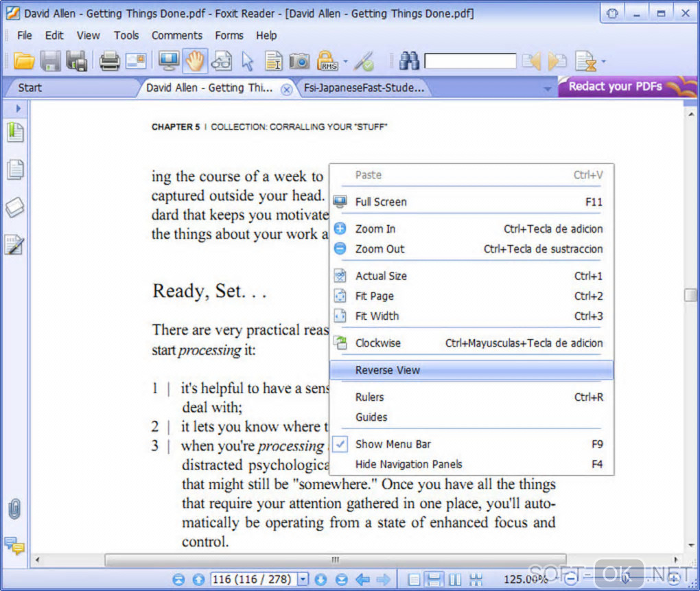Click the Email envelope toolbar icon
This screenshot has width=700, height=591.
[136, 60]
